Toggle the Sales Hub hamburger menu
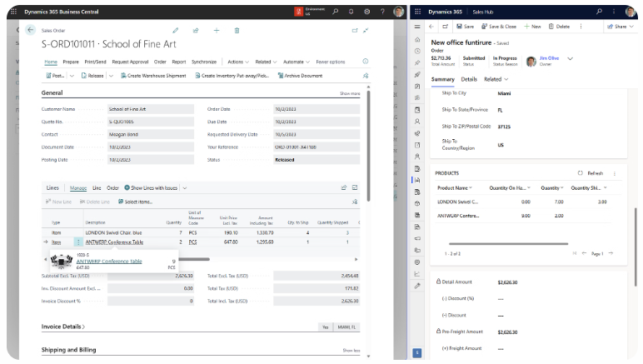The width and height of the screenshot is (643, 364). (x=417, y=27)
